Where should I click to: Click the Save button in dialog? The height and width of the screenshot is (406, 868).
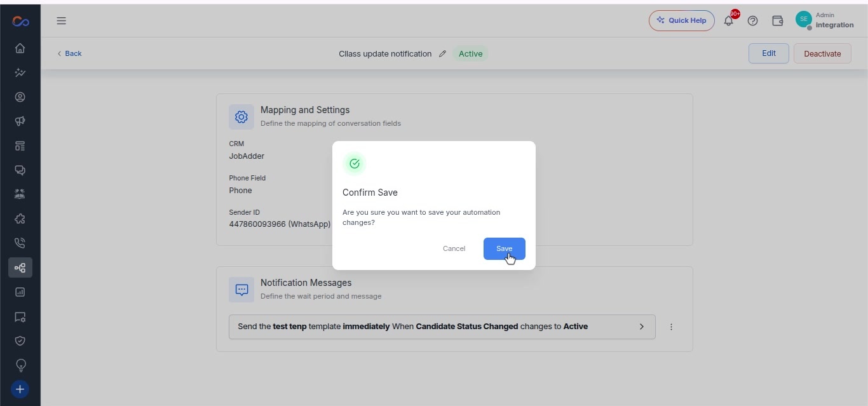pos(504,248)
